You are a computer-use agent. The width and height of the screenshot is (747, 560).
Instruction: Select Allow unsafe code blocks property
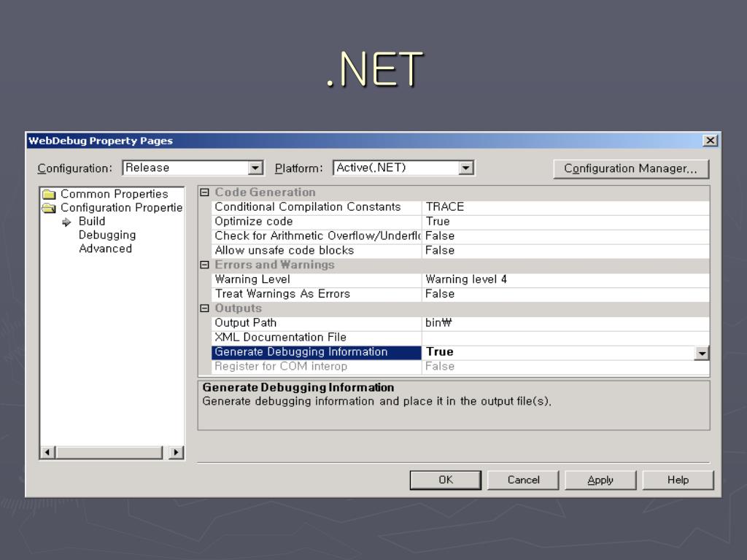[x=317, y=251]
